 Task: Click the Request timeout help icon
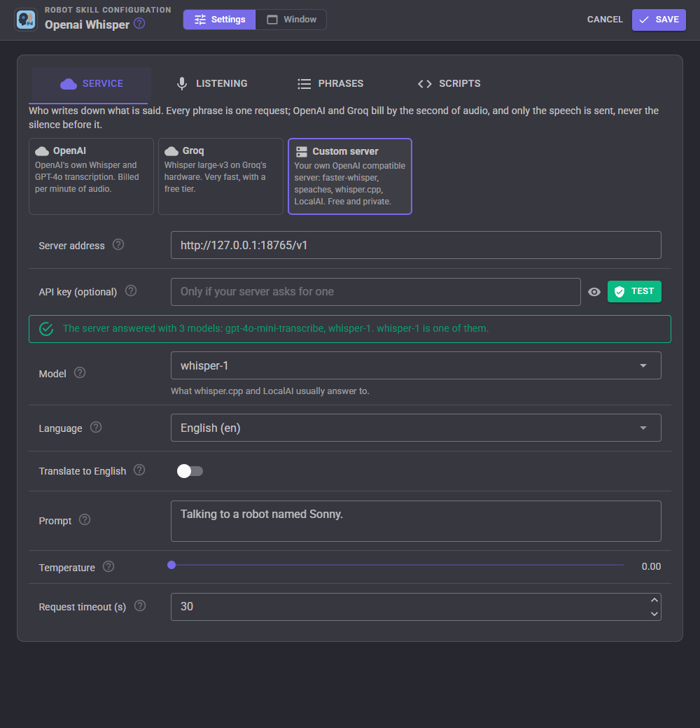point(140,606)
